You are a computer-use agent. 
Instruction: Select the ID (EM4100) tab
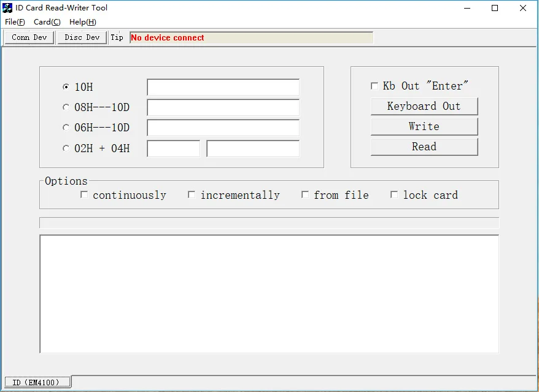[37, 382]
